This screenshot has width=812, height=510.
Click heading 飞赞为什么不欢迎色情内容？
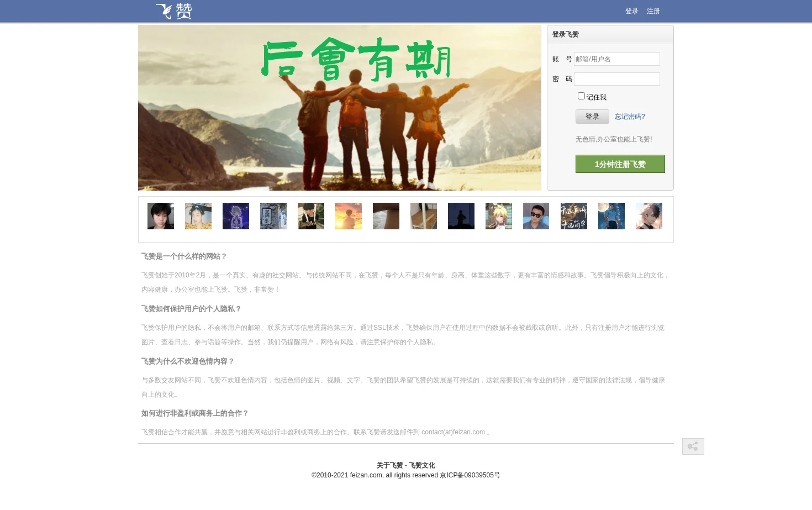click(x=188, y=361)
